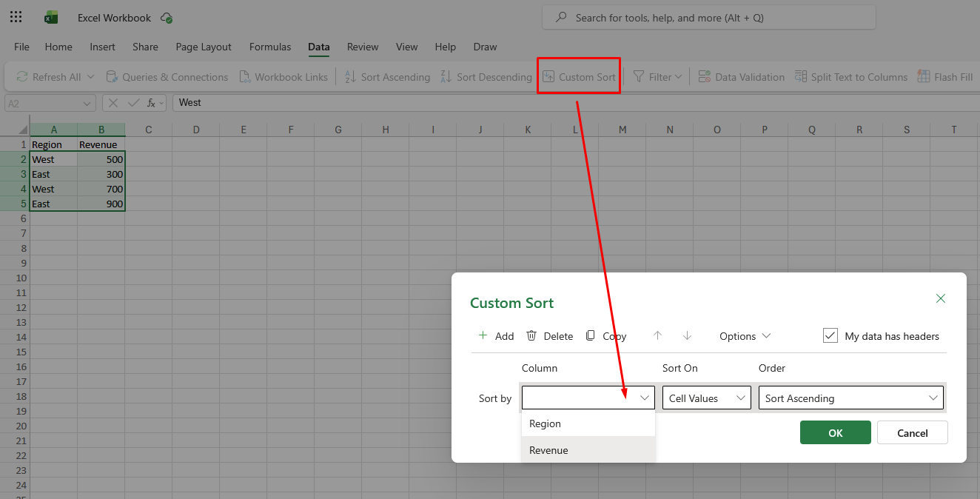The width and height of the screenshot is (980, 499).
Task: Select the cell with value 300
Action: [x=101, y=174]
